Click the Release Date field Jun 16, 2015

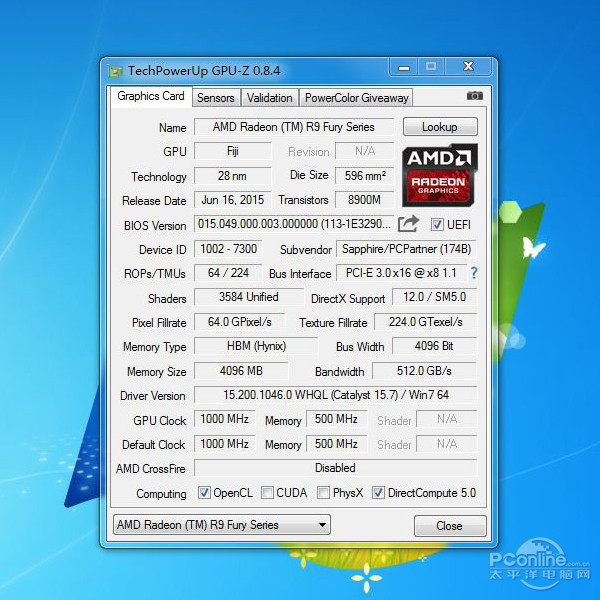[x=232, y=200]
